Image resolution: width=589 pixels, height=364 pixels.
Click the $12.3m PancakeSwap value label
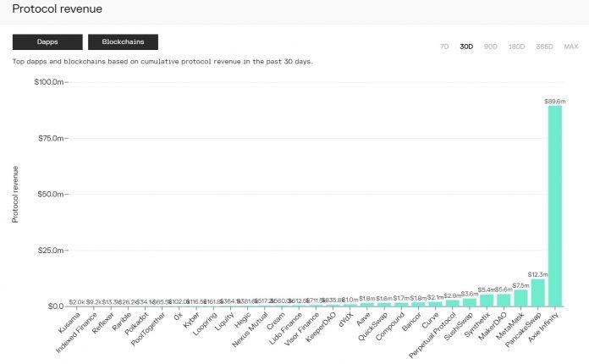pyautogui.click(x=538, y=274)
